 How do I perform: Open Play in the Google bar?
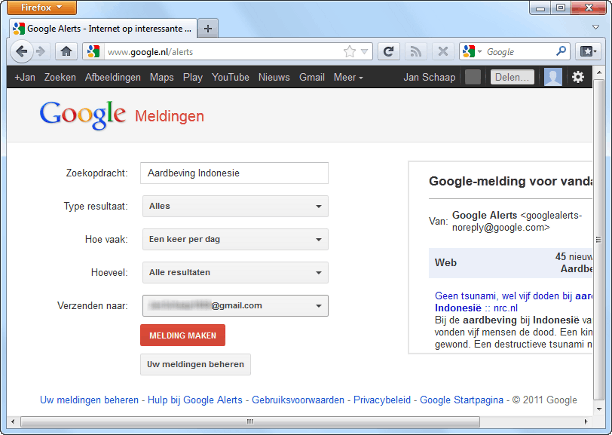point(193,77)
